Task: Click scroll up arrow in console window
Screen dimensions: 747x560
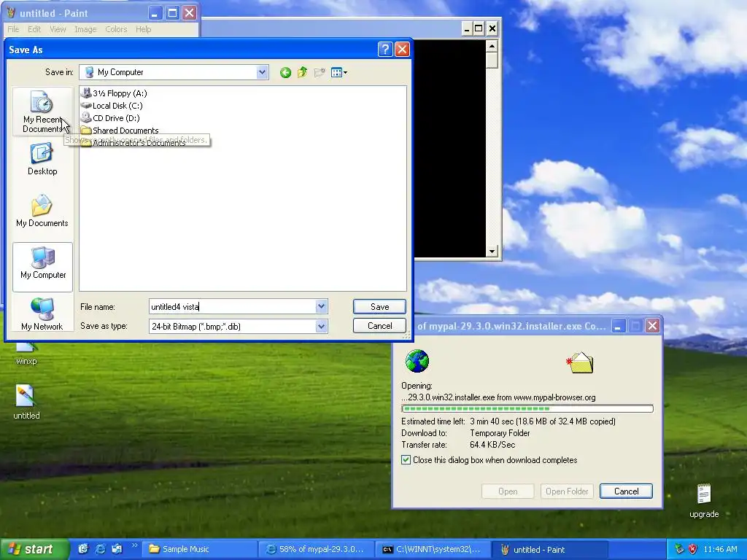Action: tap(492, 46)
